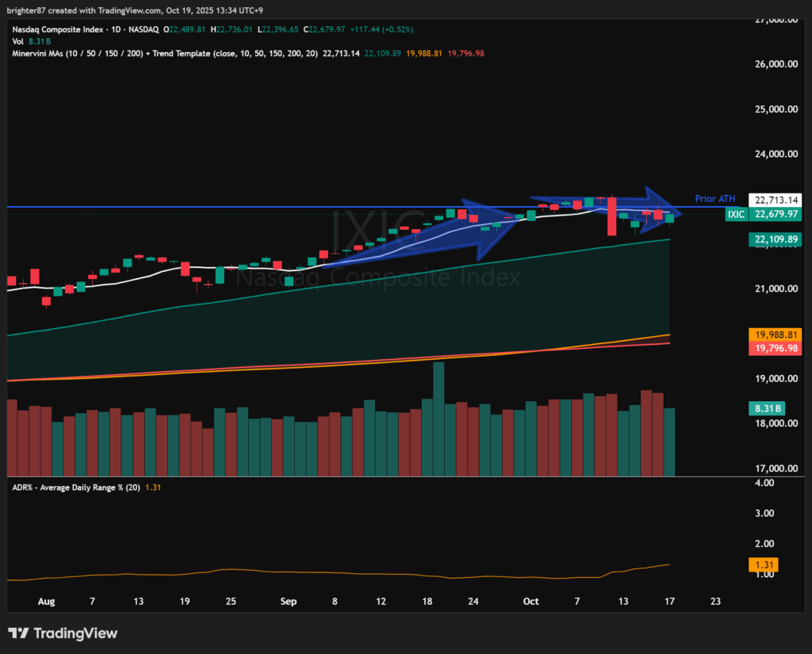Viewport: 812px width, 654px height.
Task: Click the green IXIC symbol price tag
Action: (764, 214)
